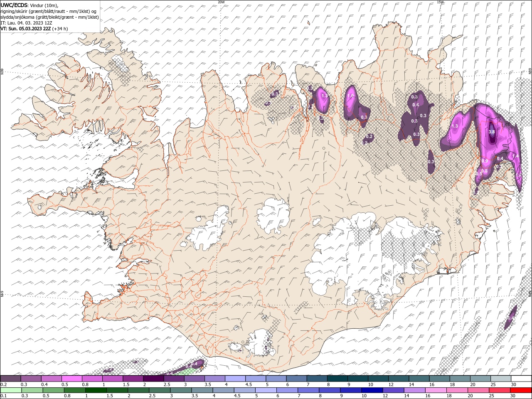Click the dark navy blue rain swatch at 10
The height and width of the screenshot is (399, 532).
coord(372,390)
